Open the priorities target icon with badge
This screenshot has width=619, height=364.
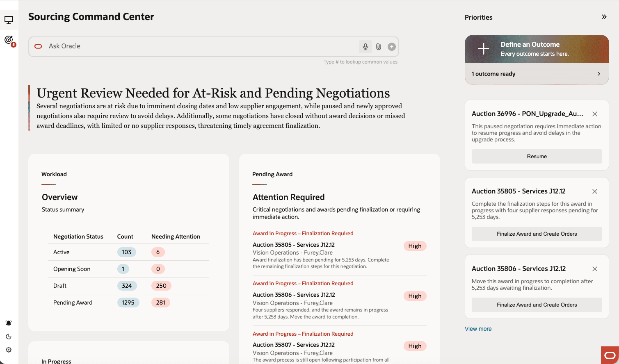tap(9, 40)
